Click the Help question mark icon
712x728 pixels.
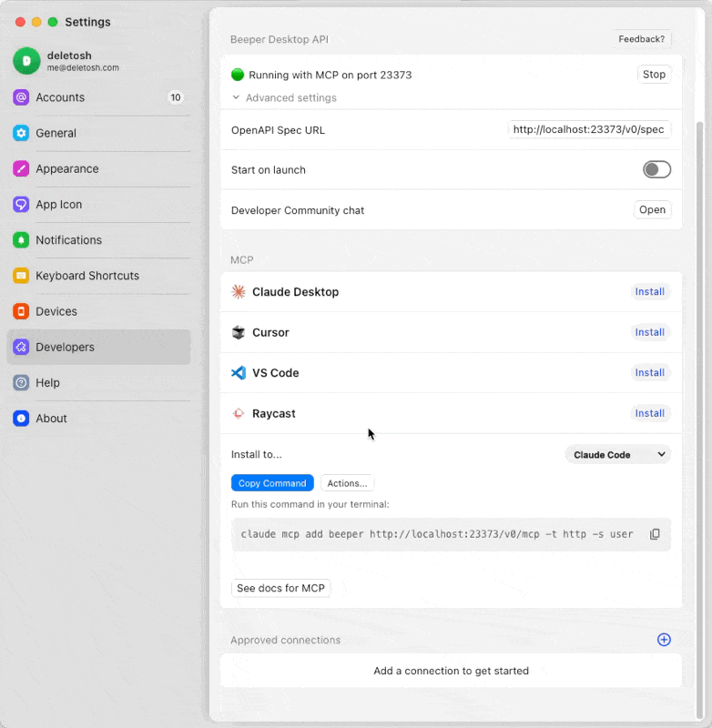21,382
